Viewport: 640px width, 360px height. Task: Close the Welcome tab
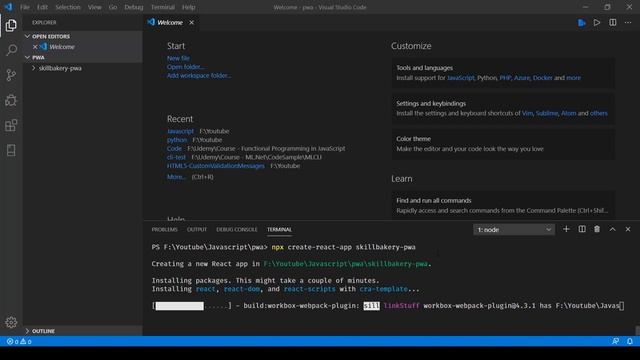pyautogui.click(x=191, y=22)
